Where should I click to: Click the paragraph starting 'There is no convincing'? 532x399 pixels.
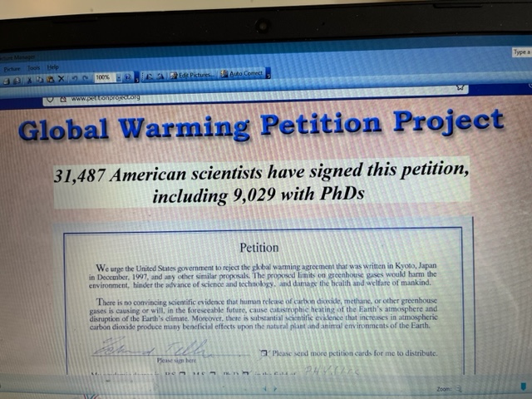coord(264,314)
